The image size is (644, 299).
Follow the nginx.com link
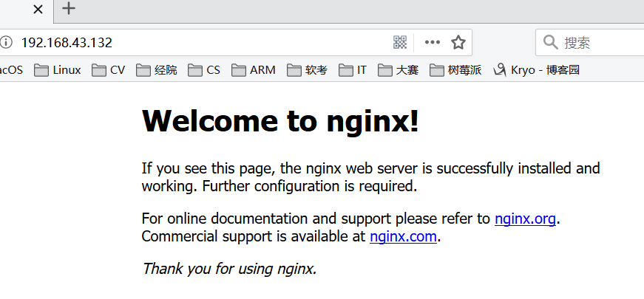coord(403,237)
